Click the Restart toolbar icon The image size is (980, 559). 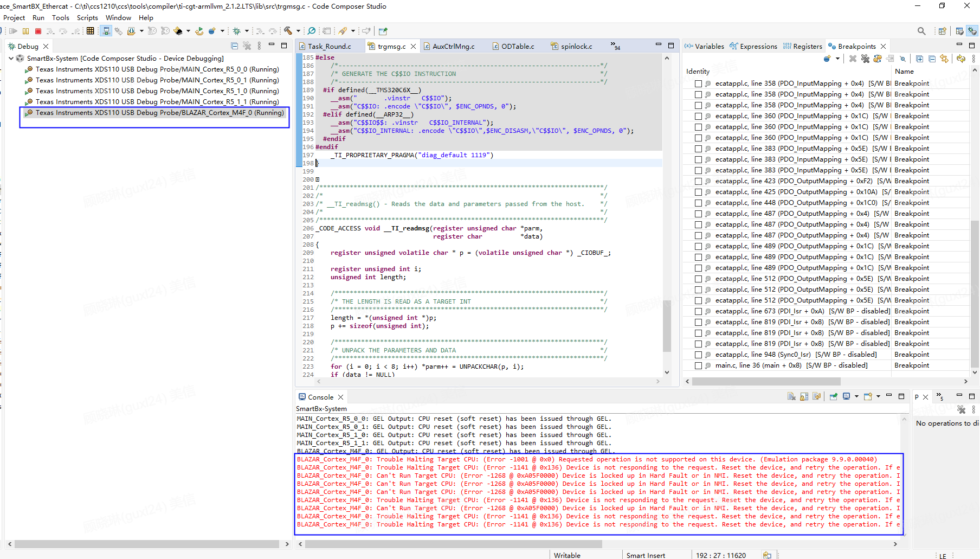[x=199, y=31]
